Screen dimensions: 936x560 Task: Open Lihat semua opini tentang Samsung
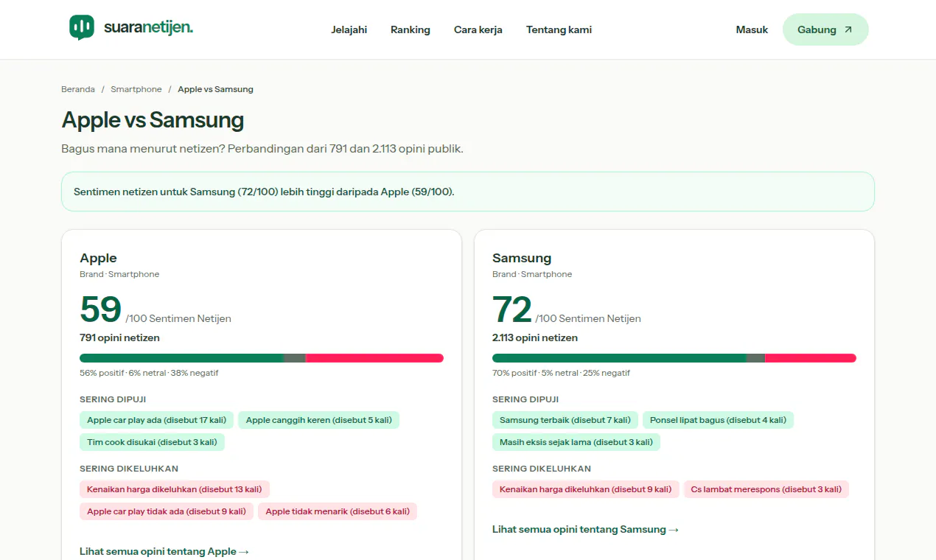(585, 529)
